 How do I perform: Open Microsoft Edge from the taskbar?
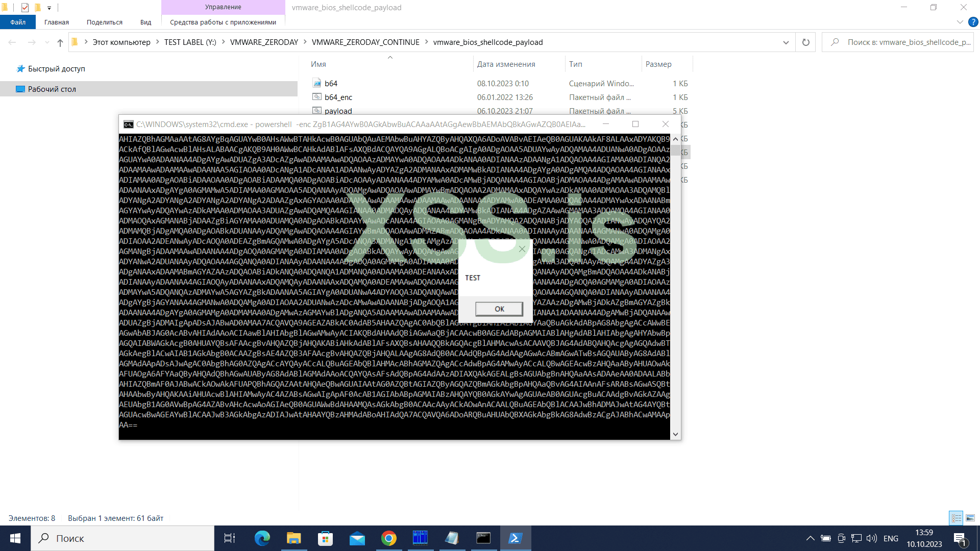(x=262, y=538)
